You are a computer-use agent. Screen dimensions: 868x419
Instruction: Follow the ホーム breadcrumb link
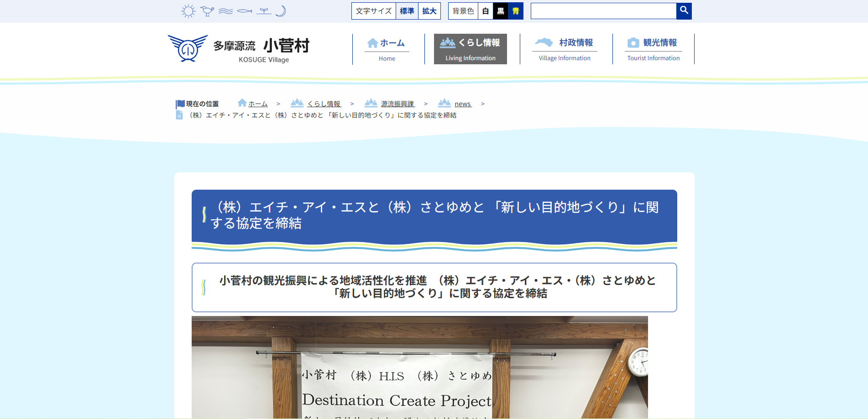click(258, 104)
